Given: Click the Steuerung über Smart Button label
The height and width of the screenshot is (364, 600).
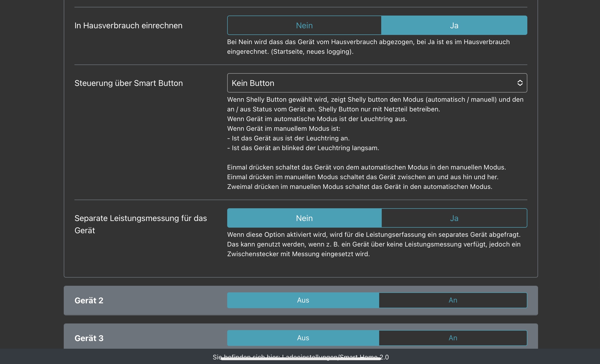Looking at the screenshot, I should (129, 83).
